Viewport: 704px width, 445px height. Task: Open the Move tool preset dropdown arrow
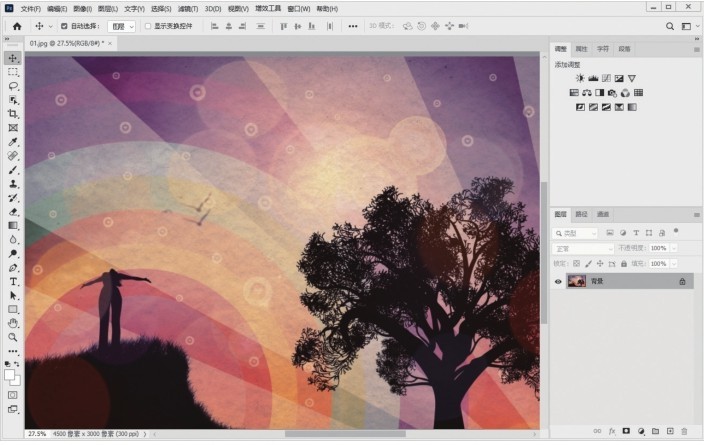51,26
